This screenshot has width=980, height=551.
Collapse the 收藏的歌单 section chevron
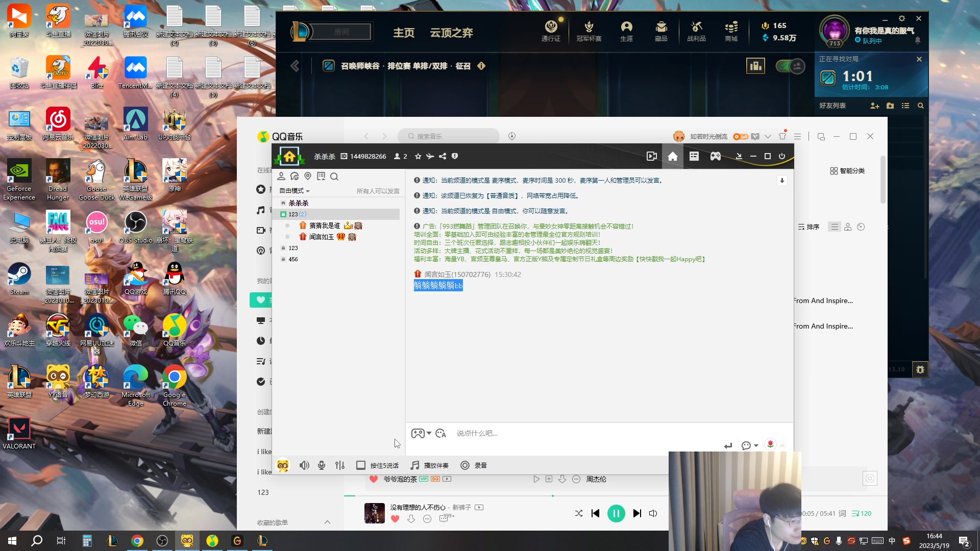tap(327, 522)
